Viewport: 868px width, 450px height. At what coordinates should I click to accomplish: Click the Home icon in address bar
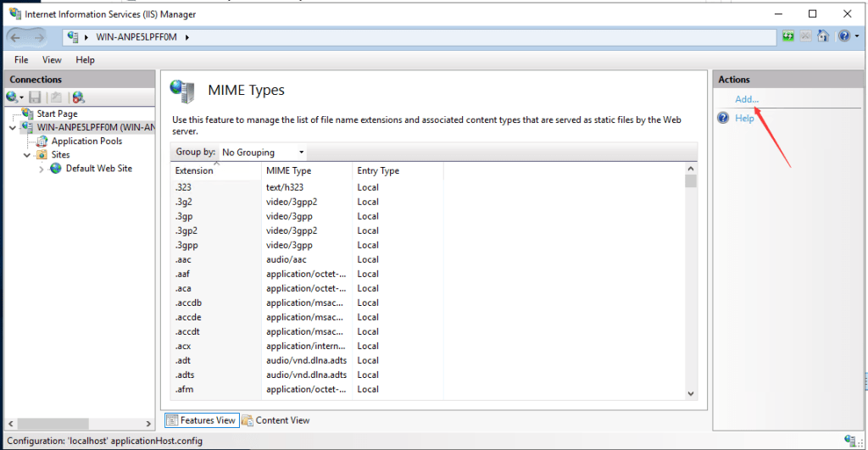pyautogui.click(x=823, y=36)
